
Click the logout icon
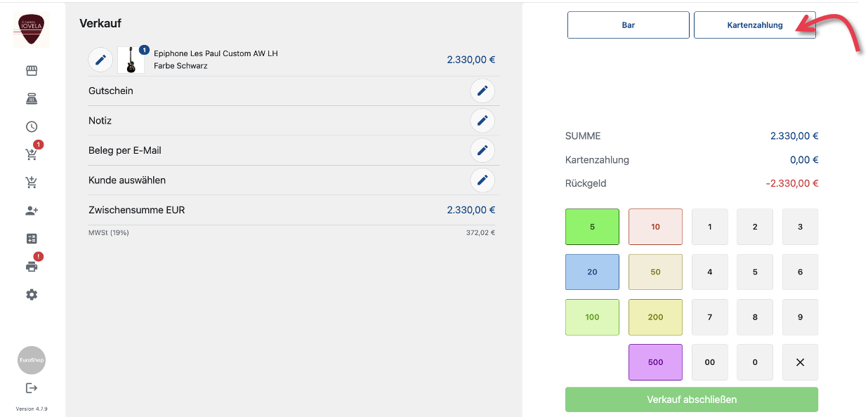(32, 388)
